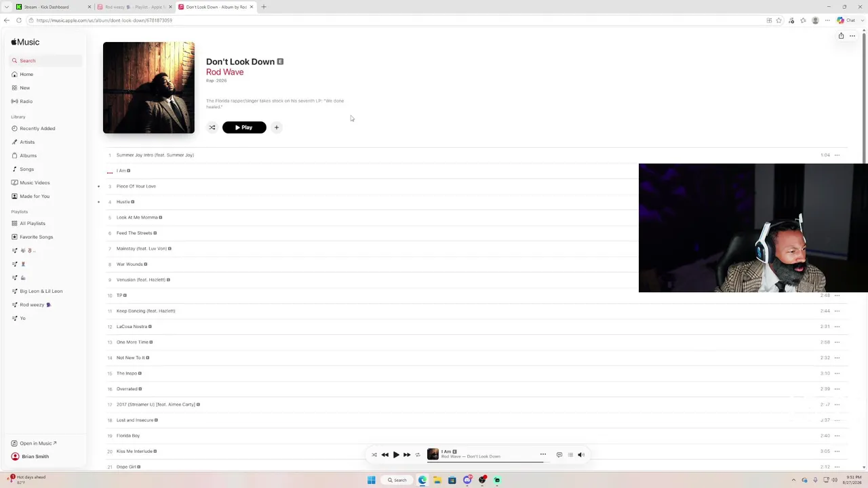Favorite this page with the star icon
Viewport: 868px width, 488px height.
pyautogui.click(x=778, y=20)
